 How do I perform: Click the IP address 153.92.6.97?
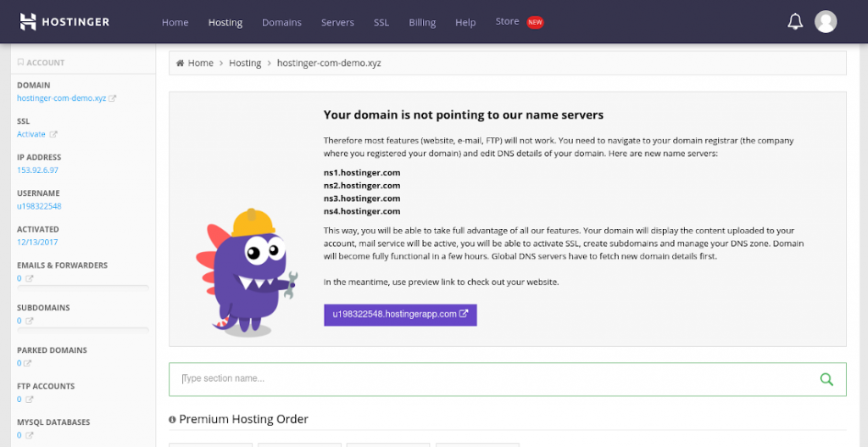pos(37,170)
